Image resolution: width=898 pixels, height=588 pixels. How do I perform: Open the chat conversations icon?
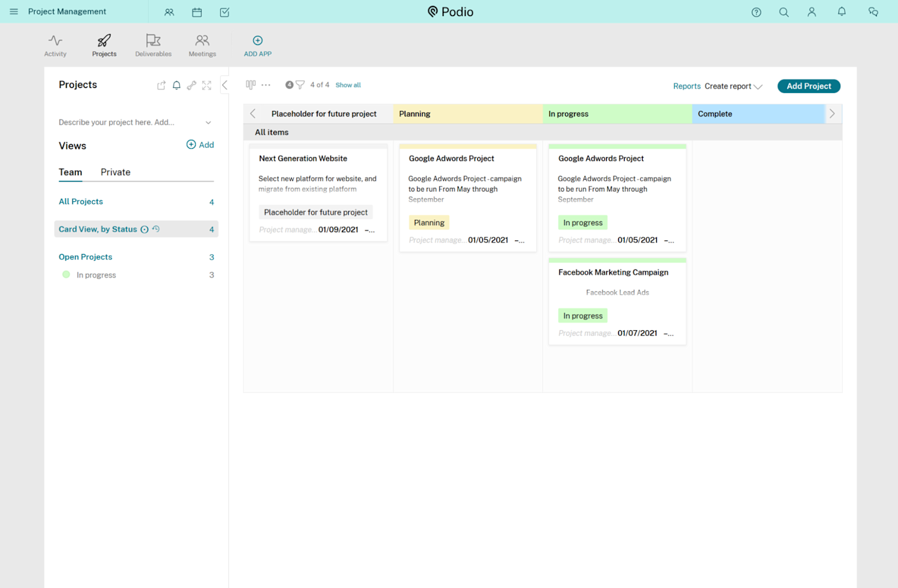(873, 12)
